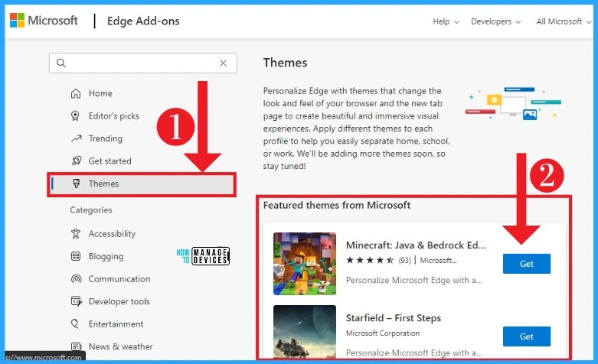Click the 'Categories' sidebar heading

[91, 210]
